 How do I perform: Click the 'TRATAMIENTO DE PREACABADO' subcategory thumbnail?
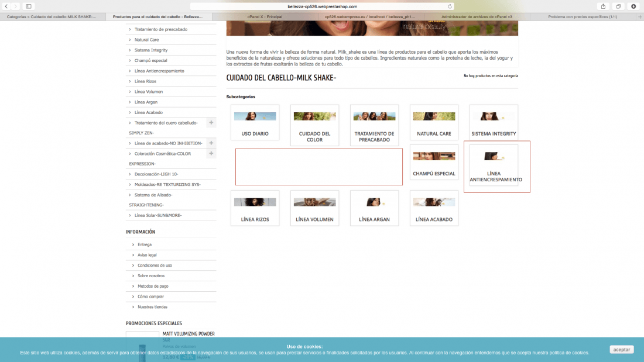374,116
